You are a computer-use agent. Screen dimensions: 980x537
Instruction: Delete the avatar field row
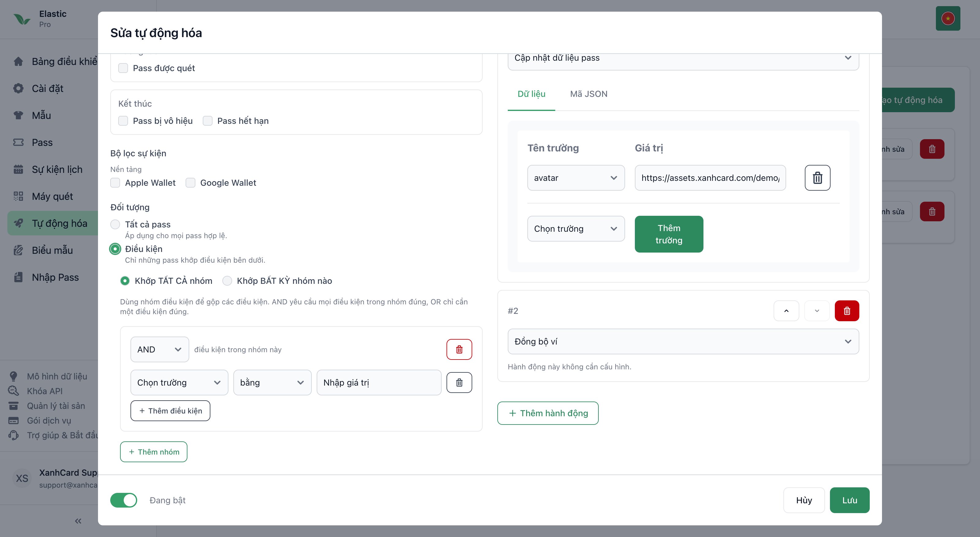817,178
